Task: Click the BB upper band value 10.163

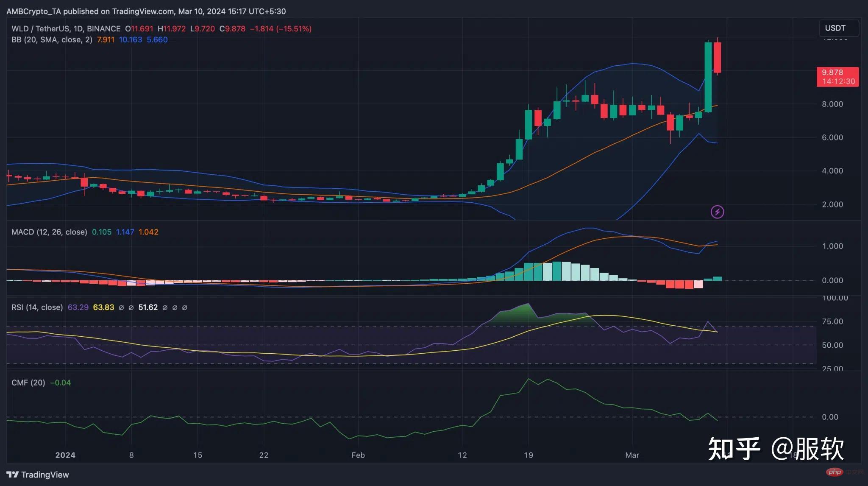Action: [131, 39]
